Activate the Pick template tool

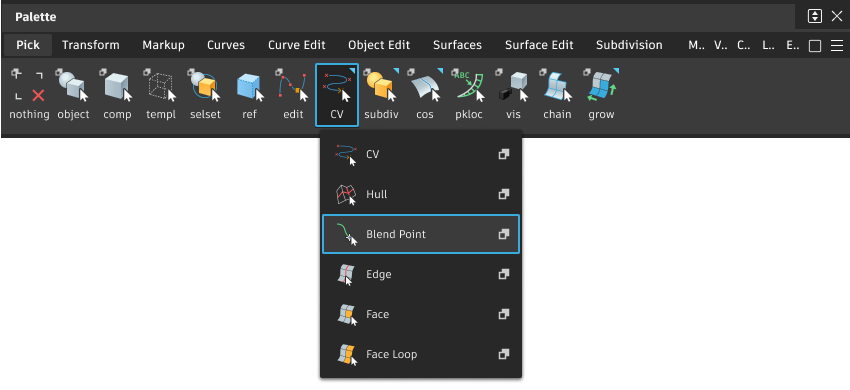pos(161,93)
